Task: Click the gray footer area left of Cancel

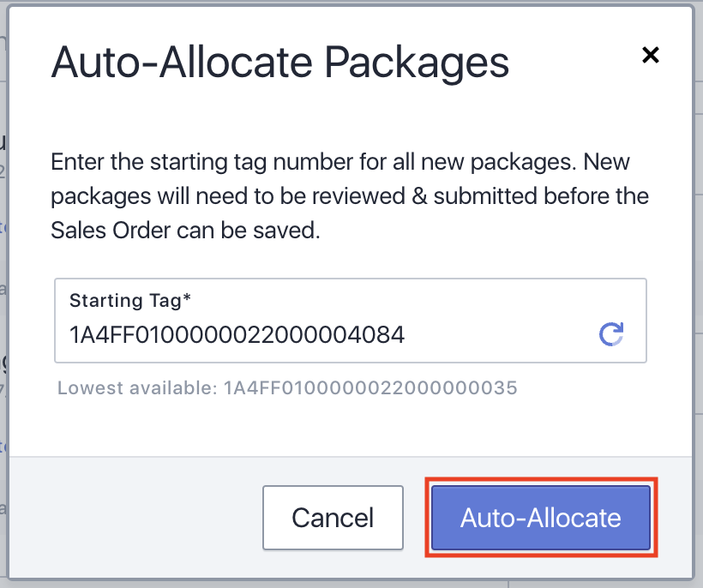Action: 135,518
